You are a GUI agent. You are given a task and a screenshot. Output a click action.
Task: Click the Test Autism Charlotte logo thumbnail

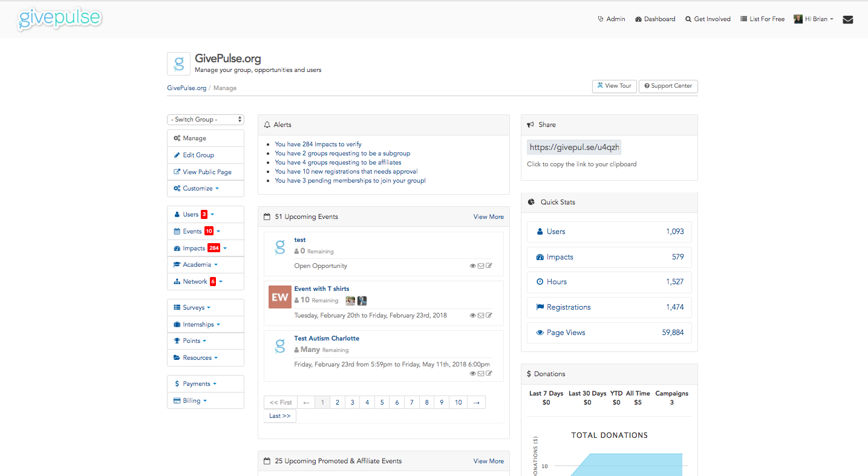coord(280,346)
